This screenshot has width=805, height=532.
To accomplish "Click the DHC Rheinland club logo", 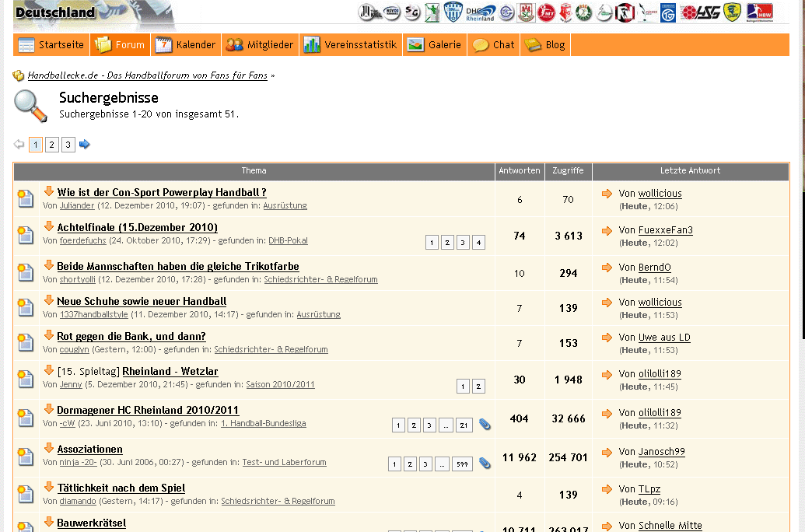I will (x=480, y=12).
